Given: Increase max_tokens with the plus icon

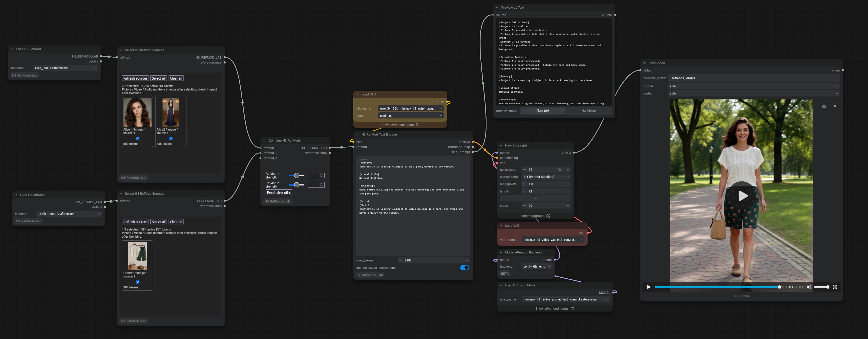Looking at the screenshot, I should (467, 260).
